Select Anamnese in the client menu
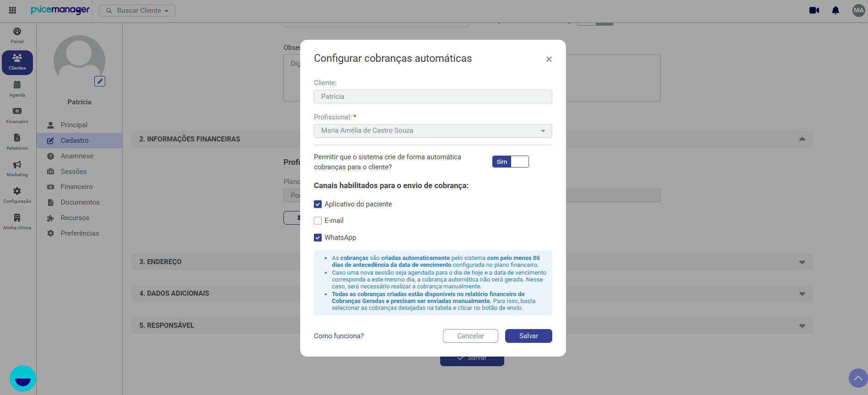Image resolution: width=868 pixels, height=395 pixels. [x=77, y=156]
